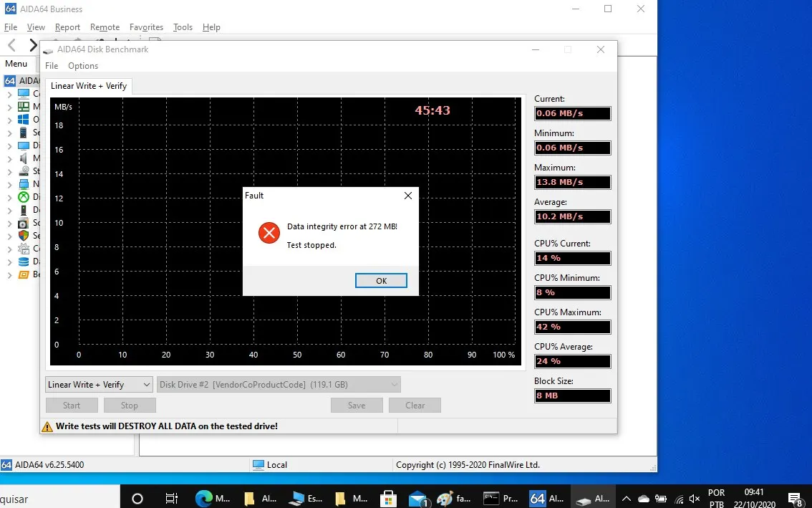Image resolution: width=812 pixels, height=508 pixels.
Task: Select the Linear Write + Verify tab
Action: (x=89, y=86)
